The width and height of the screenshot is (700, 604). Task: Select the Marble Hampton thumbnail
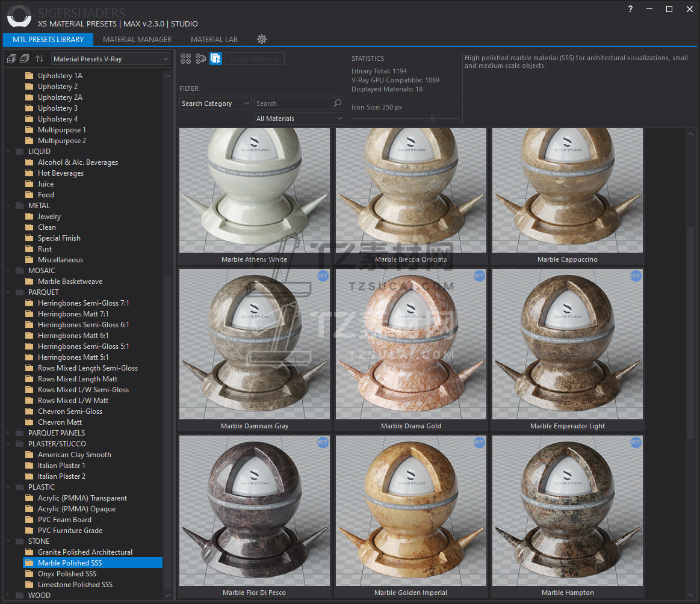(568, 511)
